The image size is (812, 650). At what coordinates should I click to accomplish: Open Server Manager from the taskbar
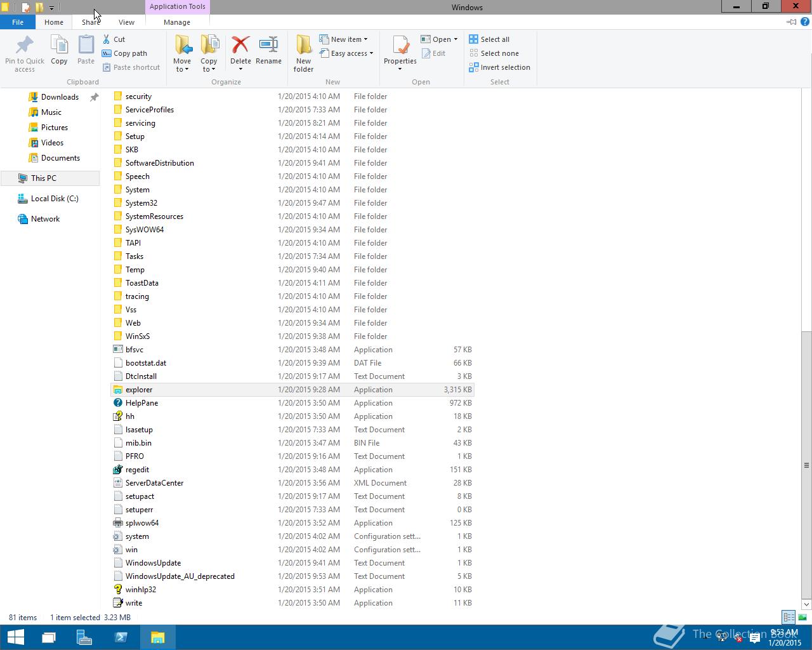pos(84,637)
